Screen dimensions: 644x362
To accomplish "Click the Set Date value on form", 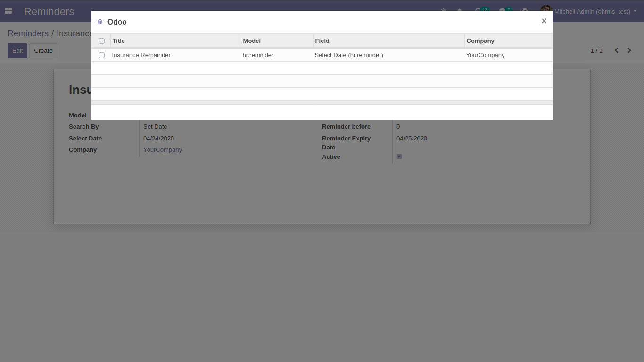I will point(155,127).
